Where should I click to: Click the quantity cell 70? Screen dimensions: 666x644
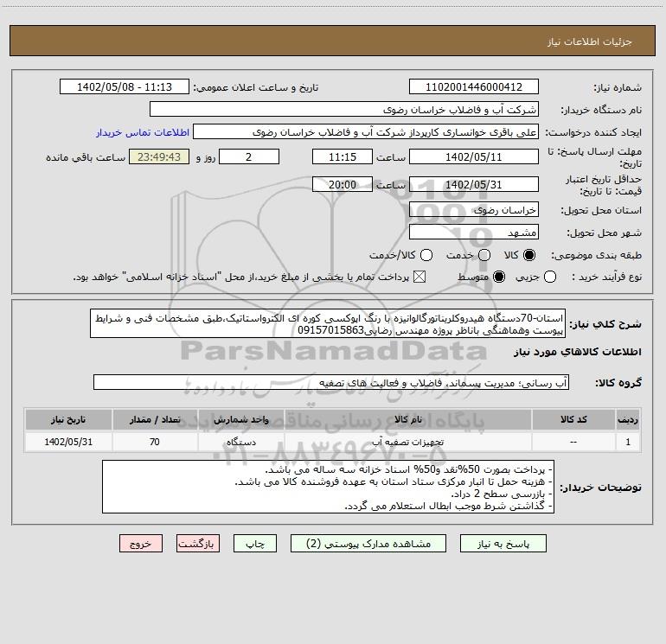[x=155, y=442]
